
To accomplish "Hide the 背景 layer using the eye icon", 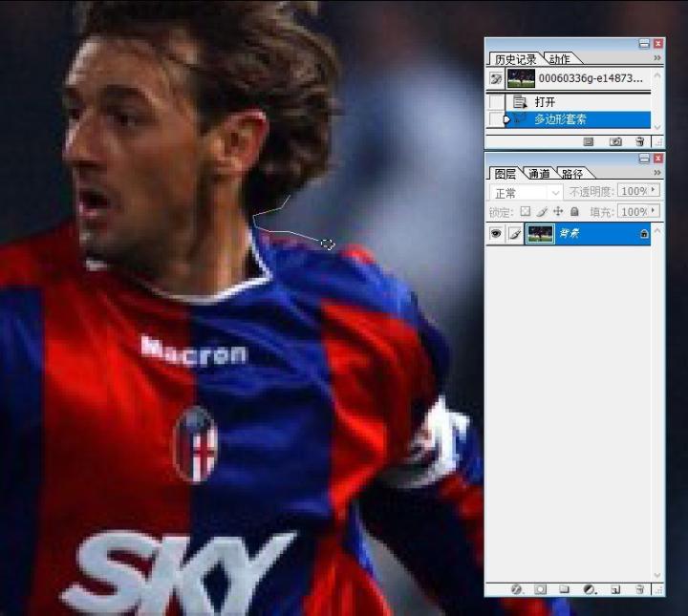I will [496, 234].
